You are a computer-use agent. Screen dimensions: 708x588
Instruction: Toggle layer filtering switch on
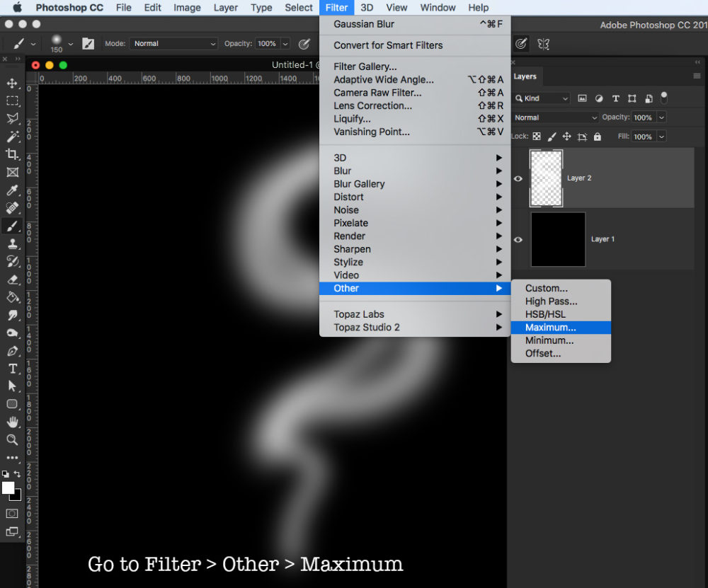[x=664, y=98]
